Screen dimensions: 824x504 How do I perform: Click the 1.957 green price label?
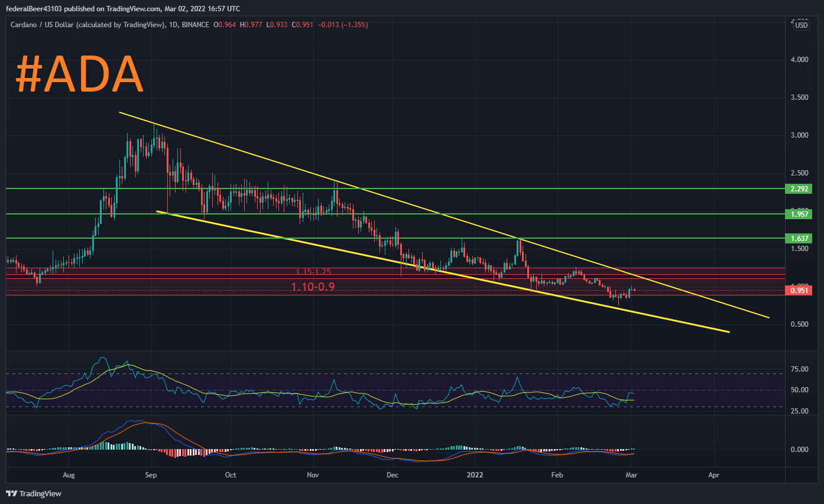coord(798,214)
